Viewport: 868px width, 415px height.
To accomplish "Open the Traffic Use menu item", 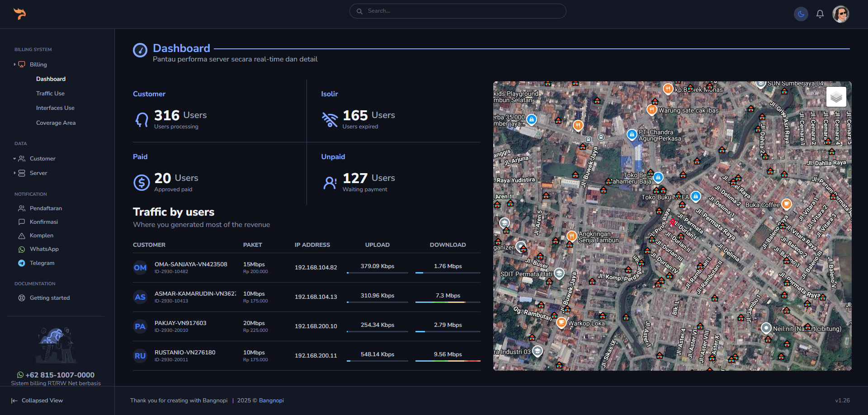I will [50, 94].
